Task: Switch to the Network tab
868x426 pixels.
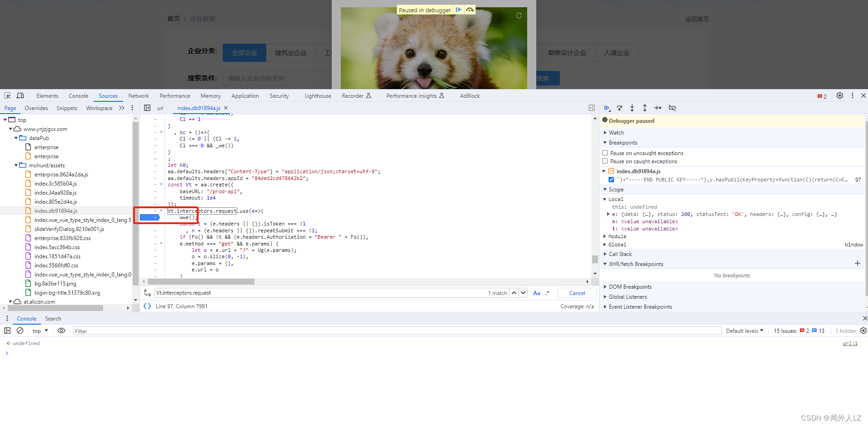Action: (139, 96)
